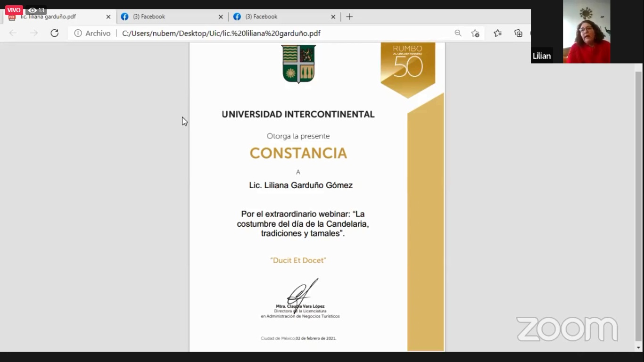The image size is (644, 362).
Task: Click the PDF file icon on the first tab
Action: (12, 17)
